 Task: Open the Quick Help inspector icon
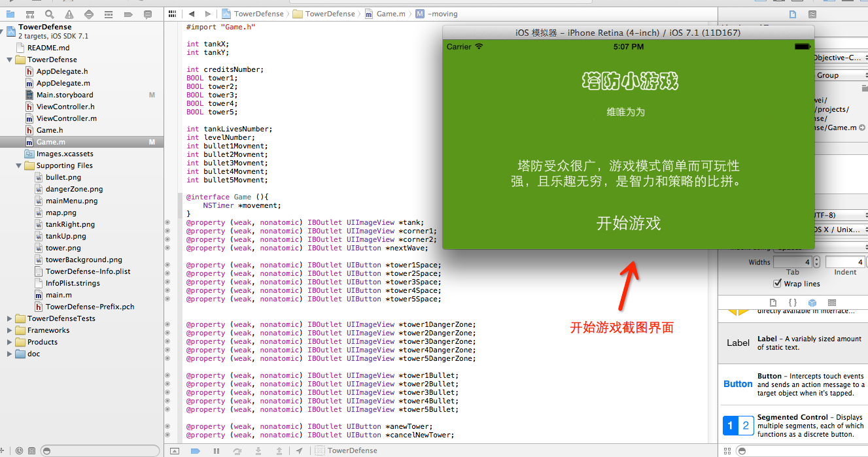812,14
